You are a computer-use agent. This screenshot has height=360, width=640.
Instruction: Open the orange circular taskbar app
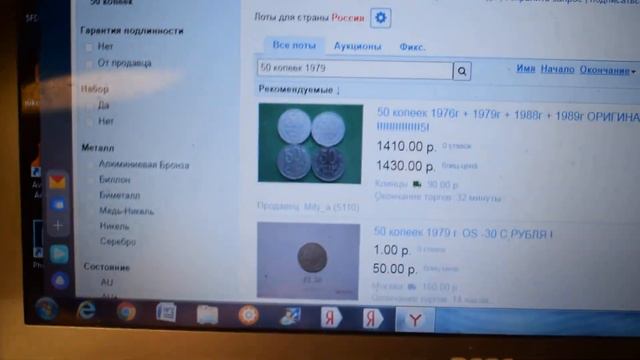click(x=249, y=315)
